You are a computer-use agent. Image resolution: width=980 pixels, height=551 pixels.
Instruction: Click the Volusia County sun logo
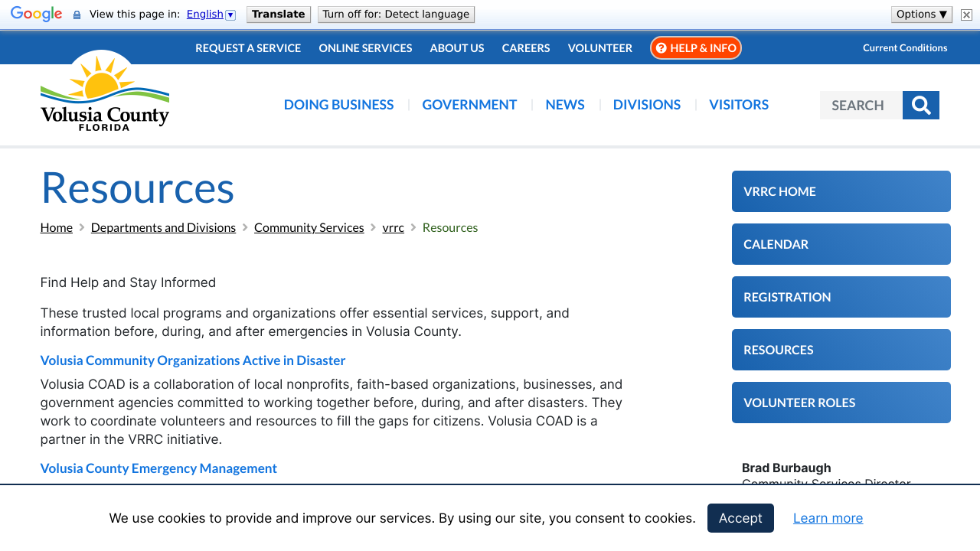pos(104,90)
